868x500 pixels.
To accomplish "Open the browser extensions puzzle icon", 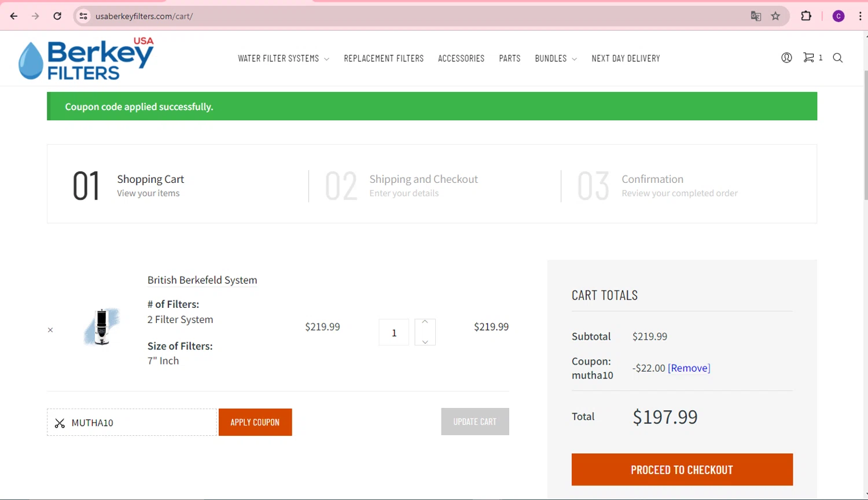I will click(806, 16).
